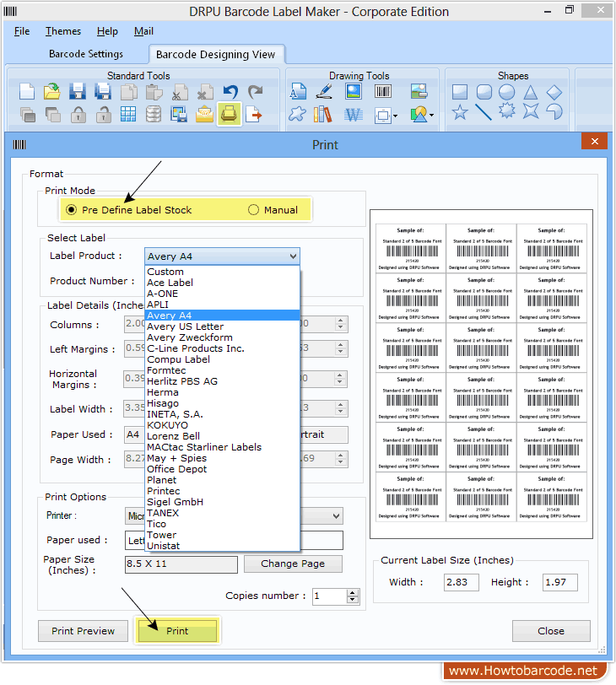Viewport: 616px width, 685px height.
Task: Click the highlighted Print icon in toolbar
Action: [x=229, y=114]
